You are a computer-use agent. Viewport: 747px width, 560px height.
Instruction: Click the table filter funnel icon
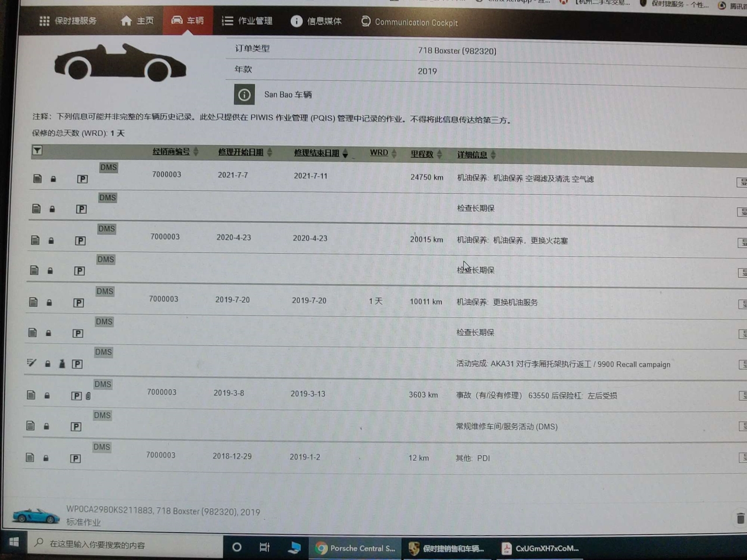click(37, 150)
